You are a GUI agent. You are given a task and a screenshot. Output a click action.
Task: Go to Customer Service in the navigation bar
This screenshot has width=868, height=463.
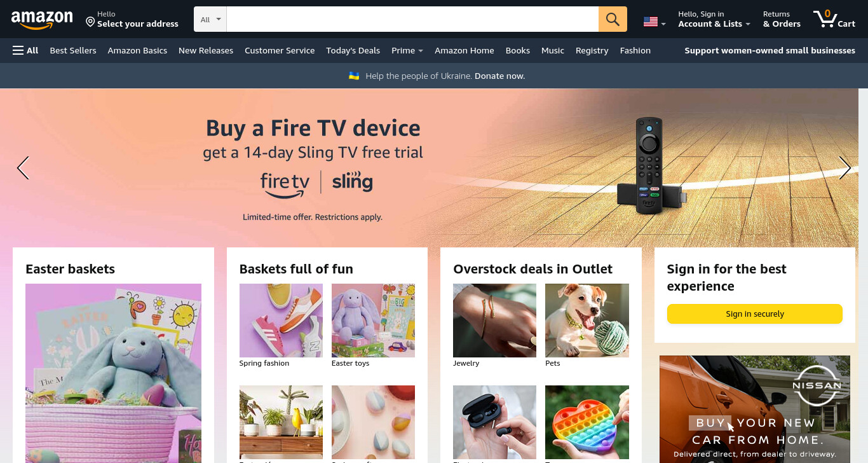click(x=280, y=50)
